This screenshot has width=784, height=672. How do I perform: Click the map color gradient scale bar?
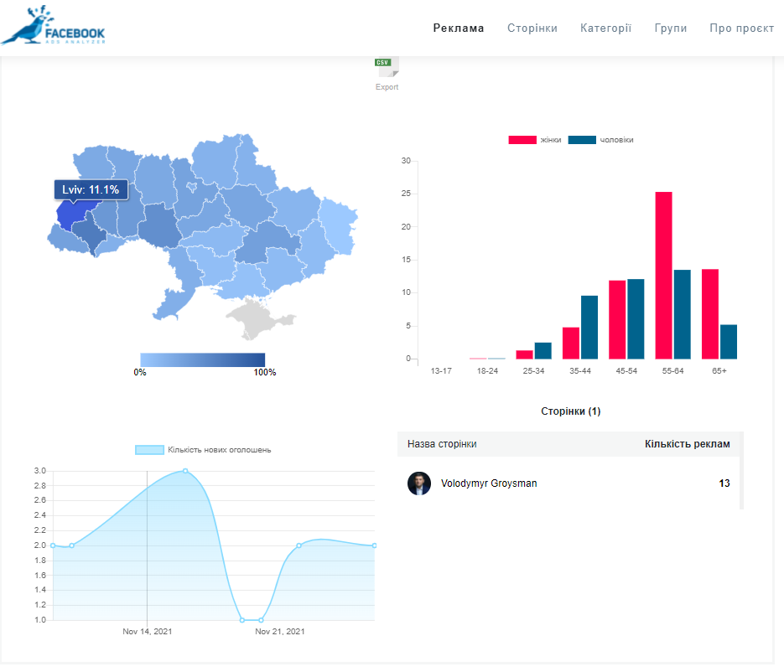202,359
